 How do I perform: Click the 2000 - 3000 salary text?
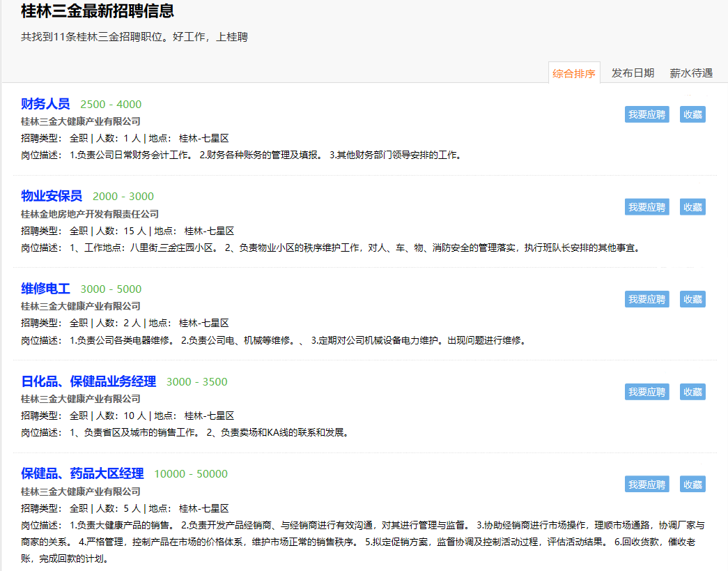click(x=123, y=197)
